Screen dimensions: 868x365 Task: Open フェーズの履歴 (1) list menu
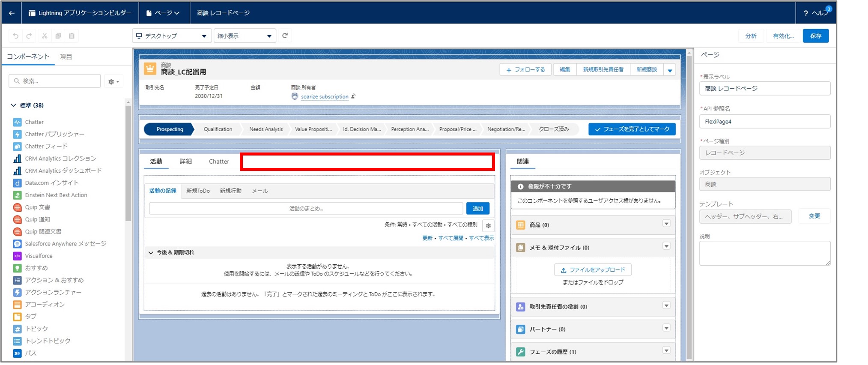pos(666,350)
